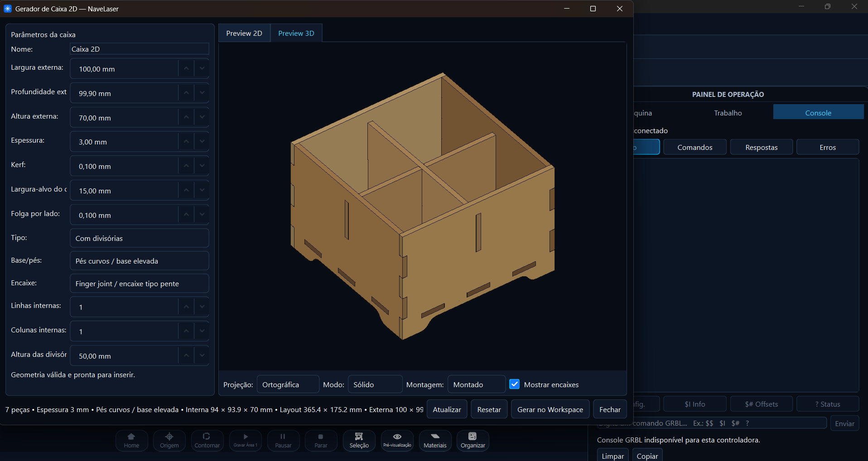Screen dimensions: 868x461
Task: Decrease Altura externa with down arrow
Action: pos(202,118)
